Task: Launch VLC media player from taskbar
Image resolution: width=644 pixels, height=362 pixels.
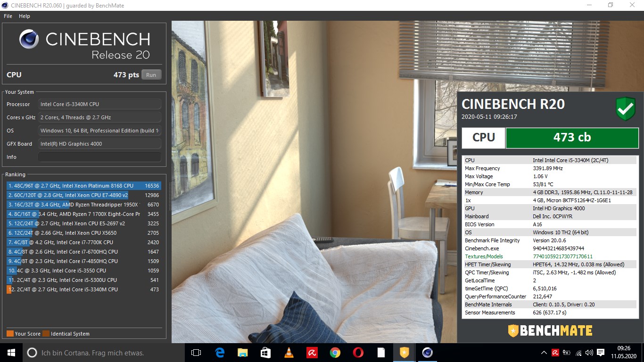Action: [289, 353]
